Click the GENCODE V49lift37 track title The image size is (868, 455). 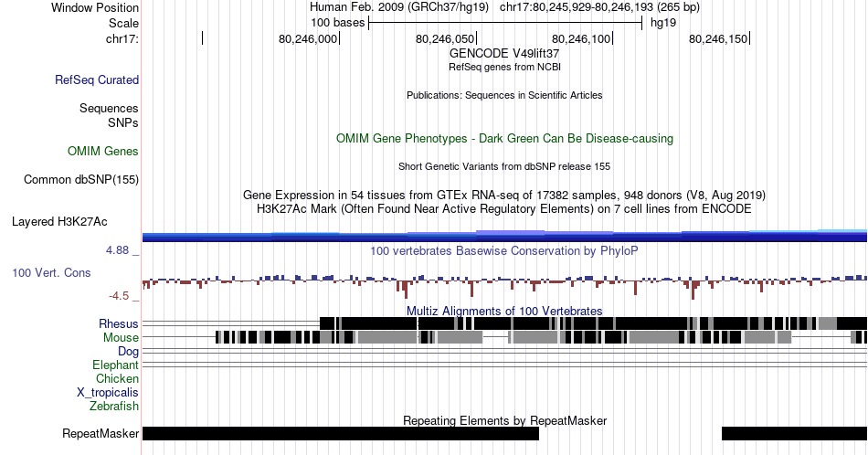coord(504,54)
